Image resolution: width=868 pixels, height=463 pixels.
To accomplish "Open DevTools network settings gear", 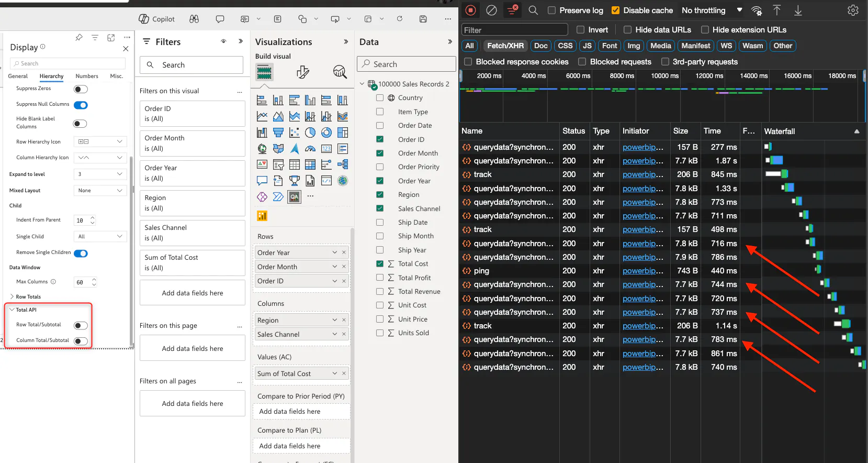I will coord(853,10).
